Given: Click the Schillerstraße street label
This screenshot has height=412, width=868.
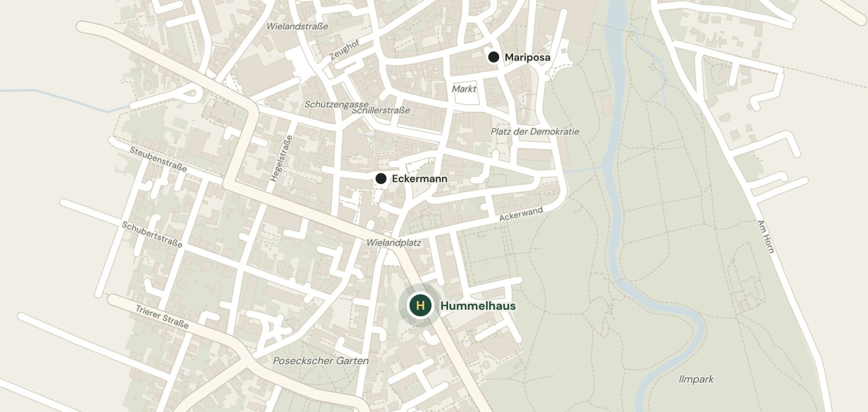Looking at the screenshot, I should [381, 110].
